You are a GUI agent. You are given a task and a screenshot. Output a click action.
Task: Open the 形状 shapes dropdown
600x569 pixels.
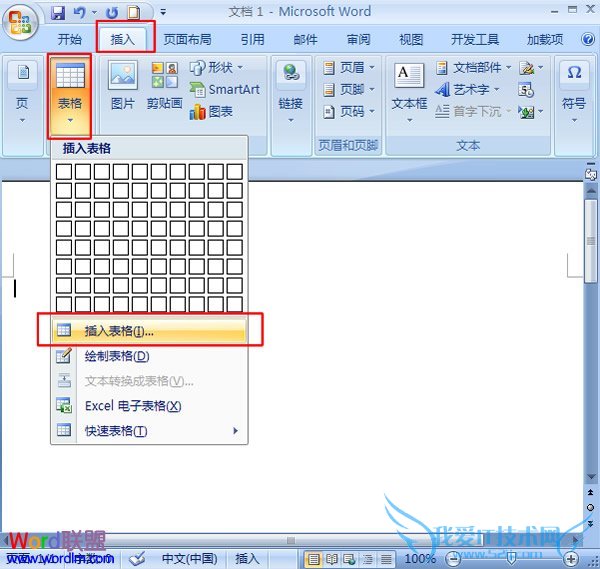click(x=217, y=68)
